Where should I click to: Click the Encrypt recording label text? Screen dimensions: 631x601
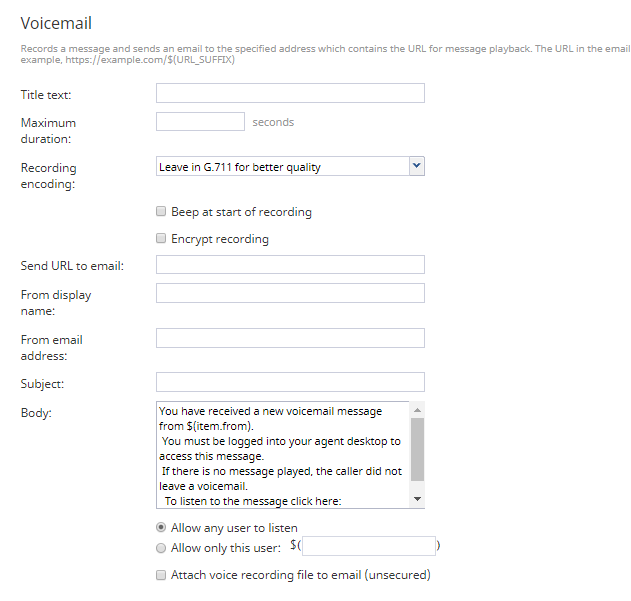[x=220, y=239]
